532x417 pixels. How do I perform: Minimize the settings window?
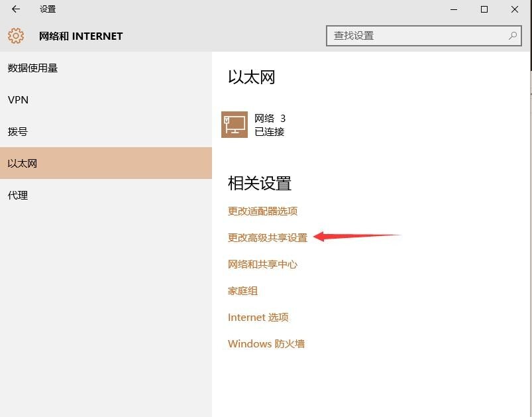click(x=454, y=9)
